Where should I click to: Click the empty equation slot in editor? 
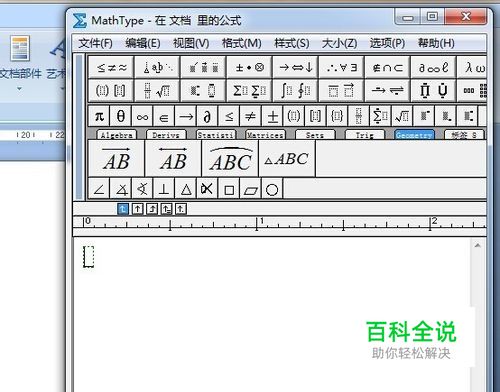click(x=89, y=257)
